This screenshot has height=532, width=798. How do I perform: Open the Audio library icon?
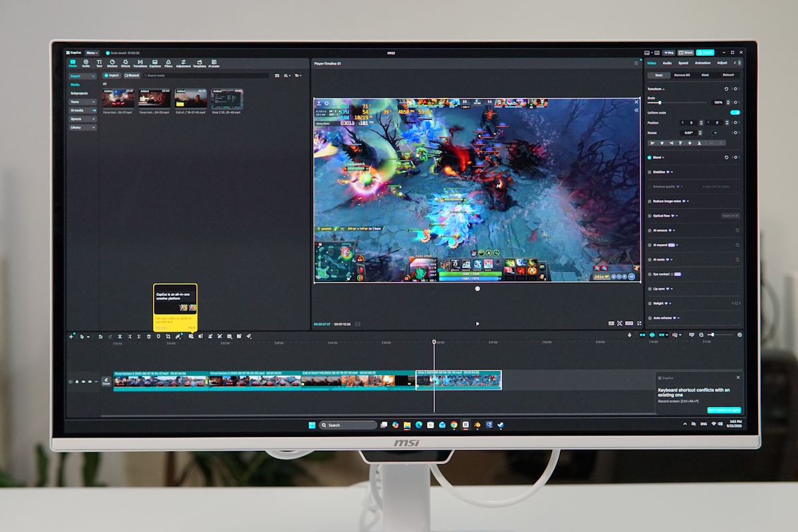pos(86,62)
